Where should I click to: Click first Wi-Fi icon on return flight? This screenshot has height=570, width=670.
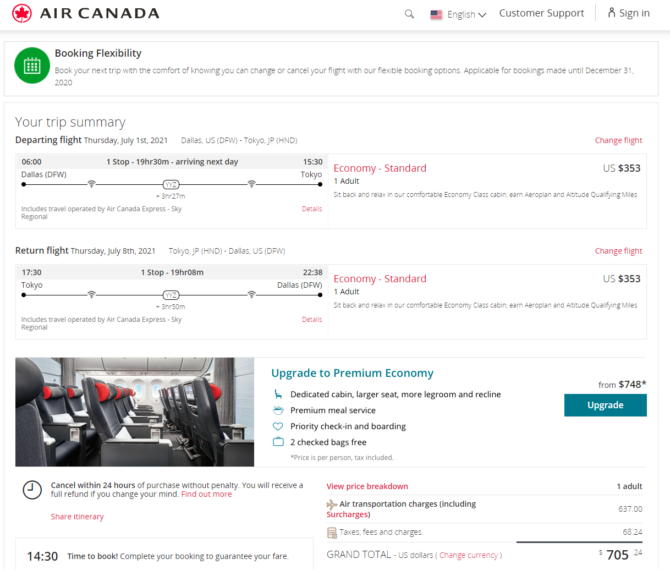point(91,294)
